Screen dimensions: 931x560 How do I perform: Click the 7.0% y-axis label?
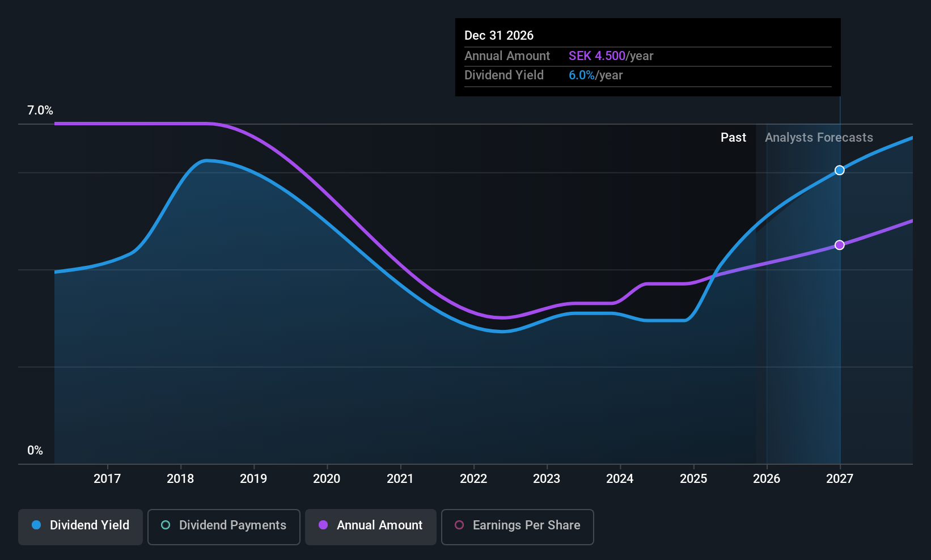tap(40, 111)
